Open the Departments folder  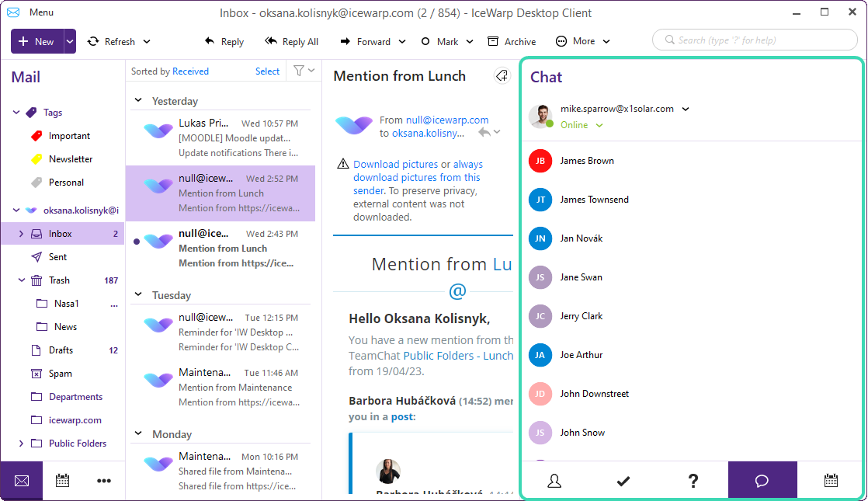tap(75, 396)
